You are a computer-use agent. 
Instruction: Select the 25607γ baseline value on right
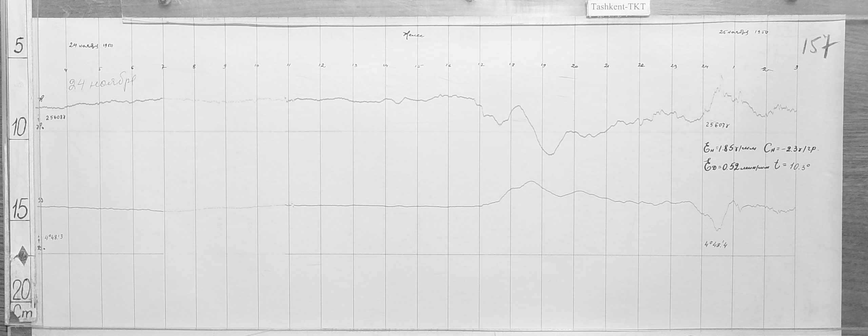coord(717,125)
